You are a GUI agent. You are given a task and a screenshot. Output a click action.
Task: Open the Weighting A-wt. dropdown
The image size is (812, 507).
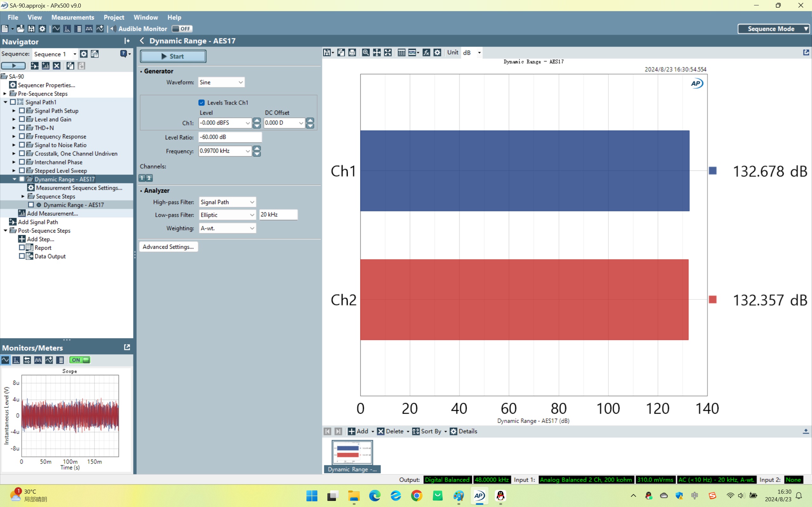click(227, 228)
